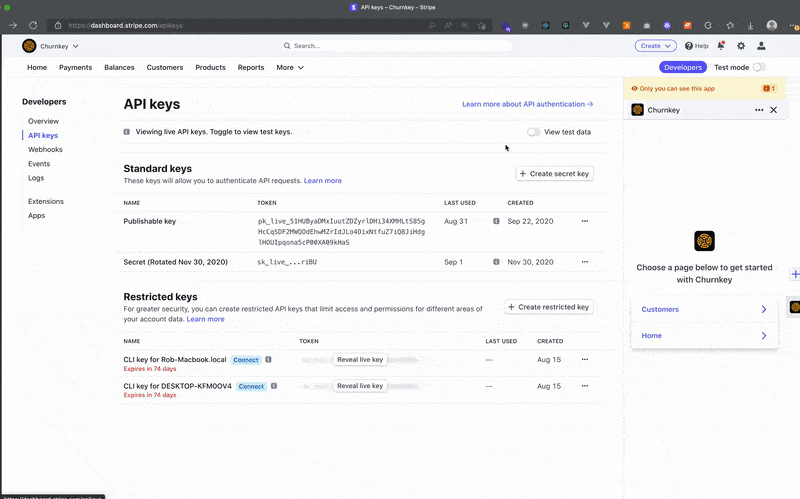
Task: Open Churnkey panel three-dot menu
Action: point(759,110)
